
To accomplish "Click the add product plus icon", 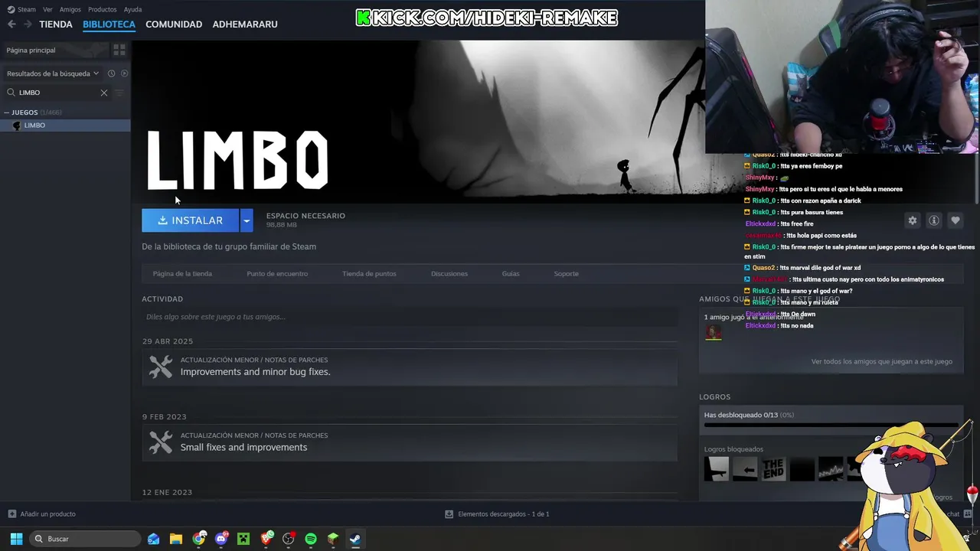I will pos(11,514).
